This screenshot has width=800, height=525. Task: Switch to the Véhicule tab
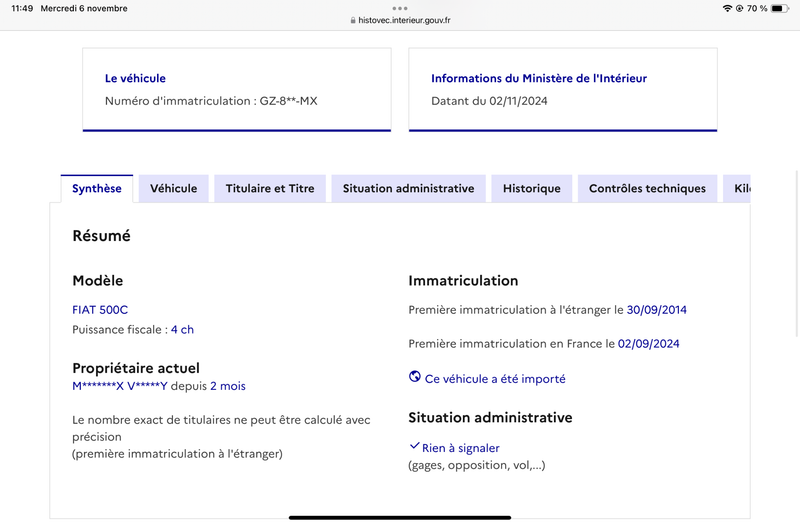tap(173, 188)
